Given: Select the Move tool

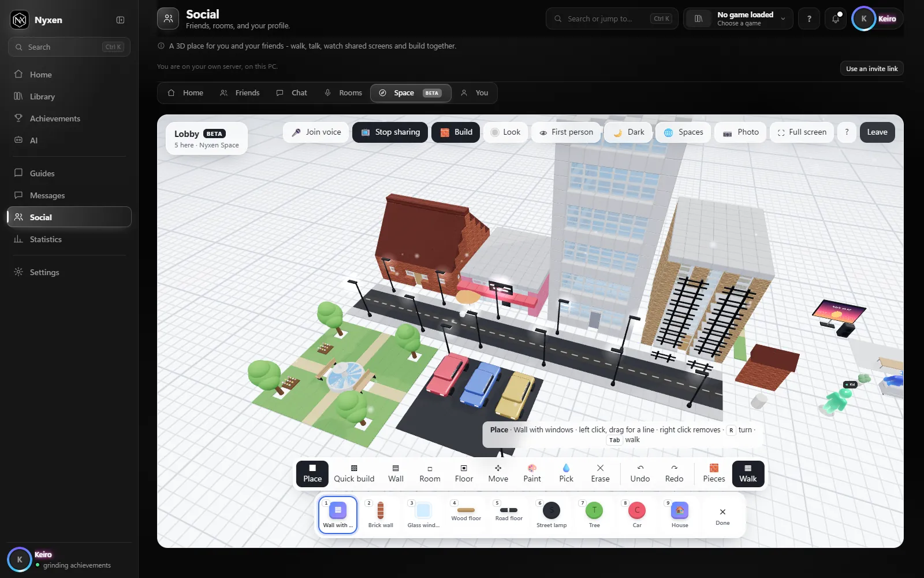Looking at the screenshot, I should (498, 474).
